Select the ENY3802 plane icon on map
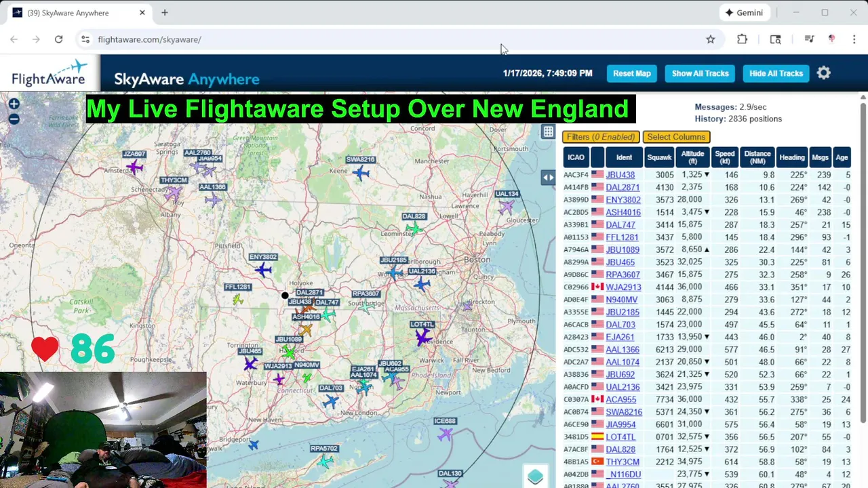This screenshot has height=488, width=868. pos(263,270)
